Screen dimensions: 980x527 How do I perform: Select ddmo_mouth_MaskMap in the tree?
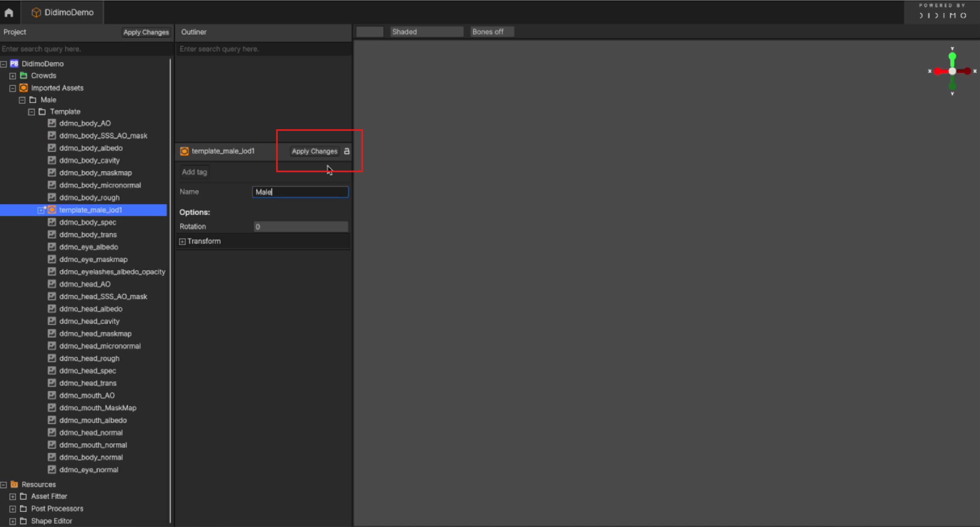pyautogui.click(x=98, y=408)
